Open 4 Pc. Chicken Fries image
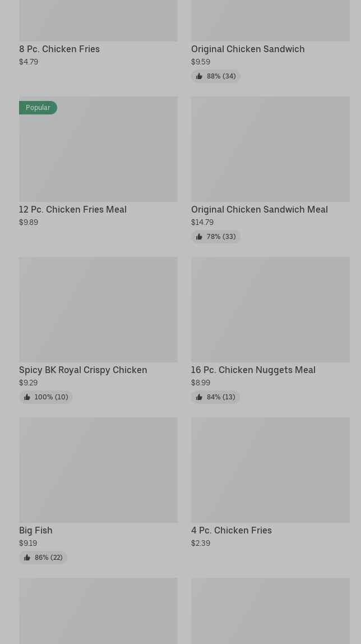 [x=270, y=470]
